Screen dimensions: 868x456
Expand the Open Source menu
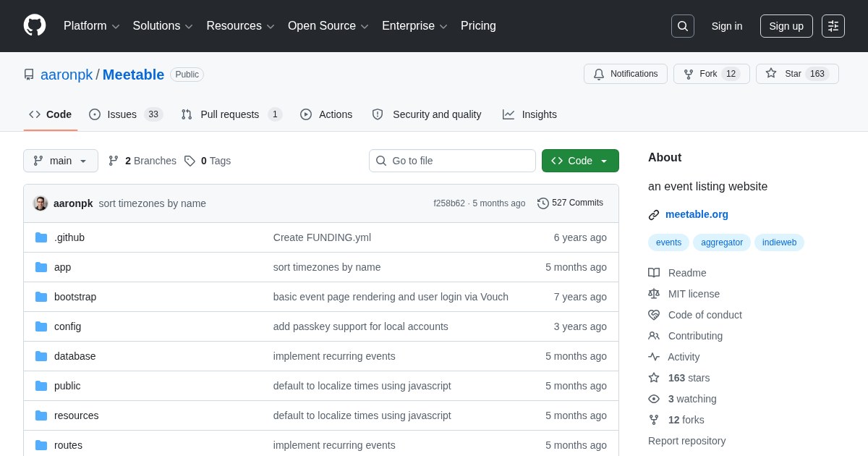click(x=328, y=26)
